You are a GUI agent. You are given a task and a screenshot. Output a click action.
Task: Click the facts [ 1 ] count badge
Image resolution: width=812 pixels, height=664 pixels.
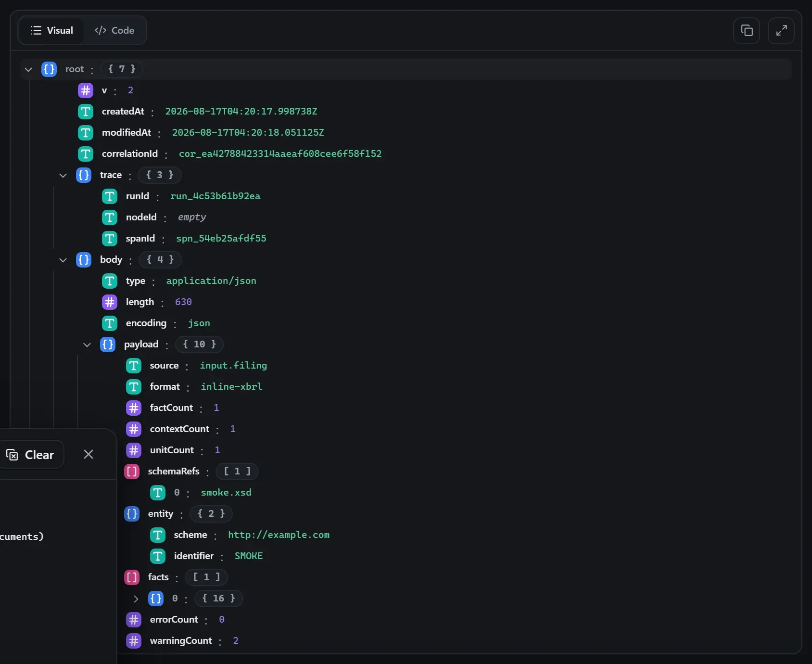pos(206,577)
